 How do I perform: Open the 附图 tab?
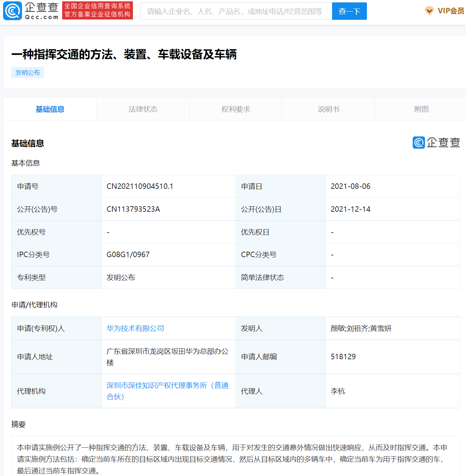[421, 109]
